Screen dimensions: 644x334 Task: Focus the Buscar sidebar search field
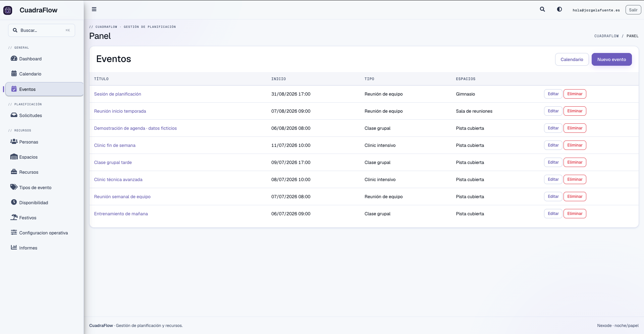pos(42,30)
